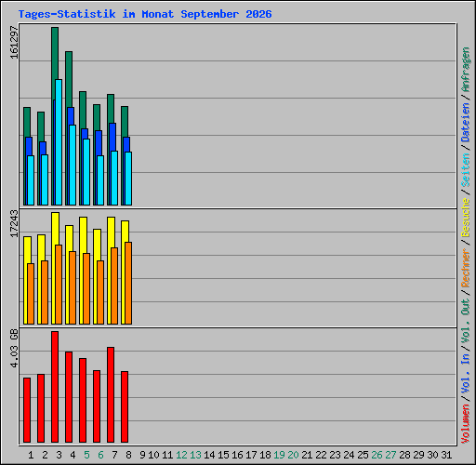Screen dimensions: 476x465
Task: Click the y-axis value 4.03 GB
Action: click(14, 349)
